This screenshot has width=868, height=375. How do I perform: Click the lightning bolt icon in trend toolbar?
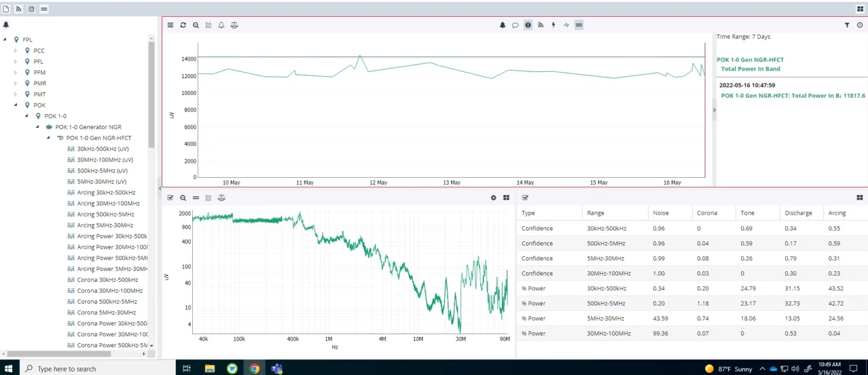553,25
